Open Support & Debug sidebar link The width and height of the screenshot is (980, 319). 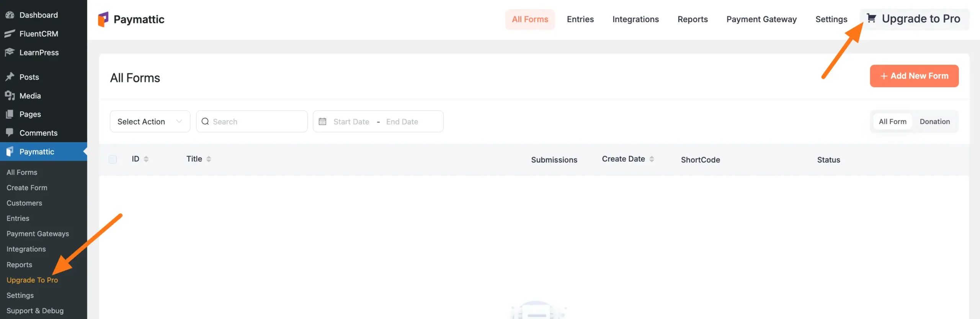pos(35,311)
